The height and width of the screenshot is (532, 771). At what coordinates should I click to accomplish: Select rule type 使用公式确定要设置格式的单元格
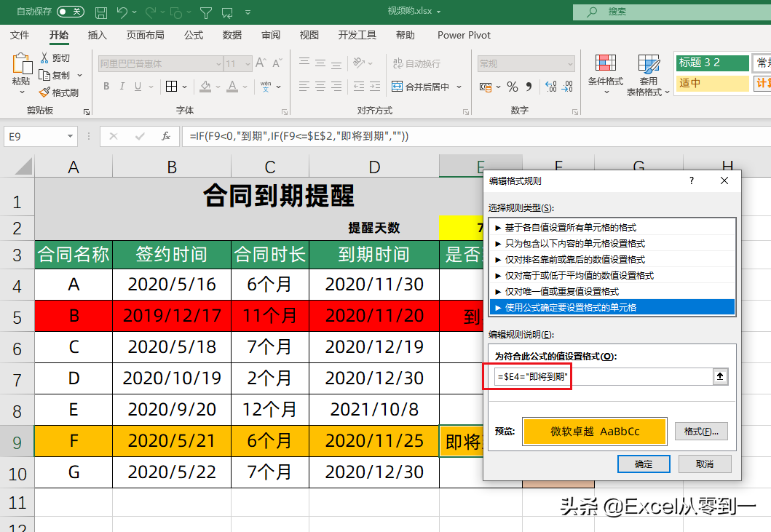coord(612,307)
